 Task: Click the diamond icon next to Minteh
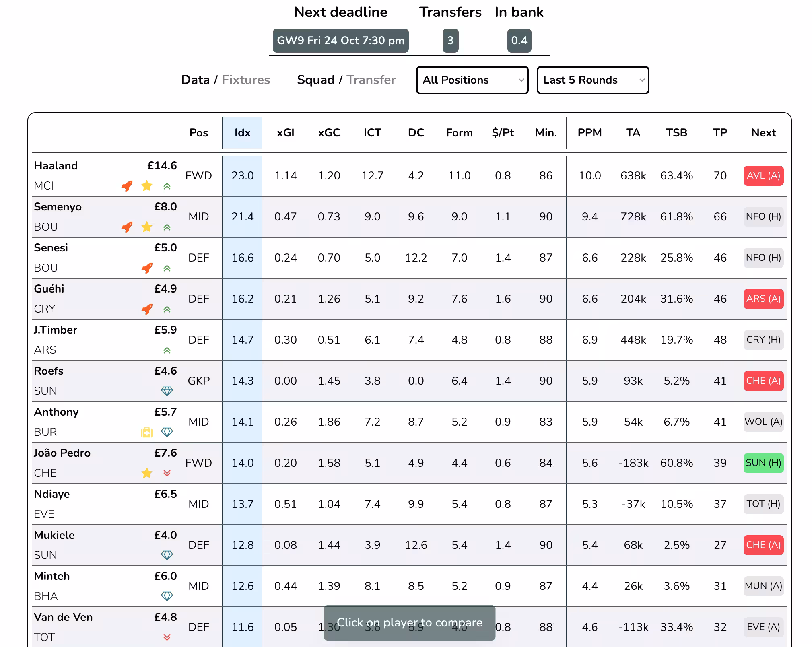(167, 596)
